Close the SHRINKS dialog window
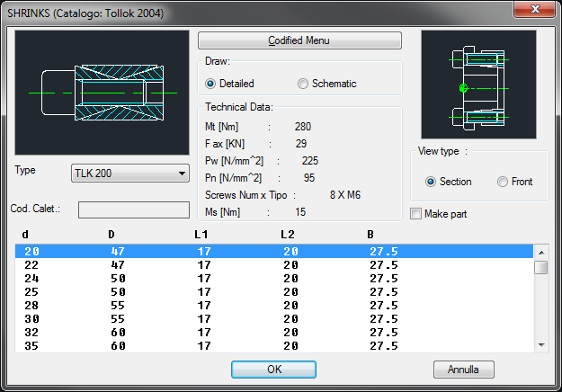 point(535,9)
